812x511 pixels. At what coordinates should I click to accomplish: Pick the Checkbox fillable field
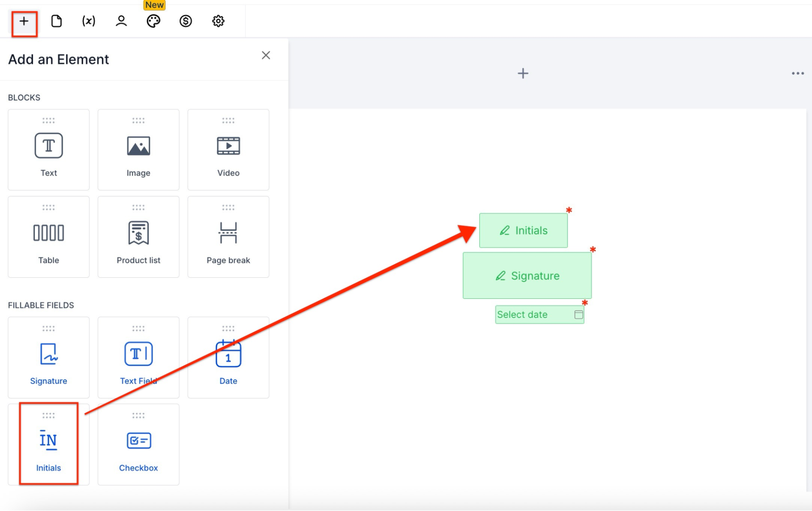[139, 444]
